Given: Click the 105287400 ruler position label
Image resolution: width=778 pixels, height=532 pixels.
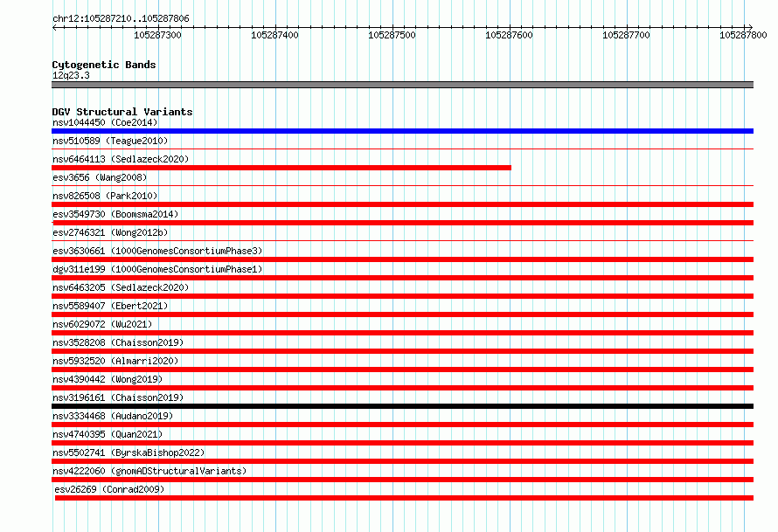Looking at the screenshot, I should [274, 35].
